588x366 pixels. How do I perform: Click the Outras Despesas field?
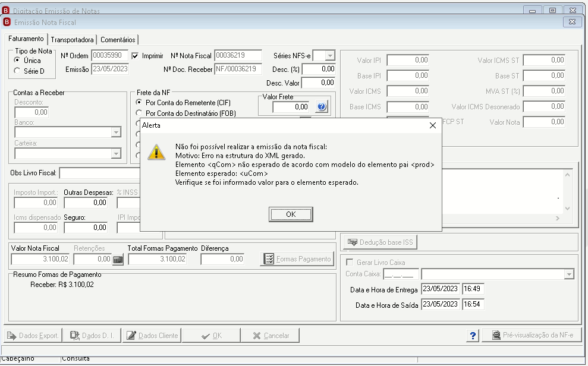click(86, 203)
